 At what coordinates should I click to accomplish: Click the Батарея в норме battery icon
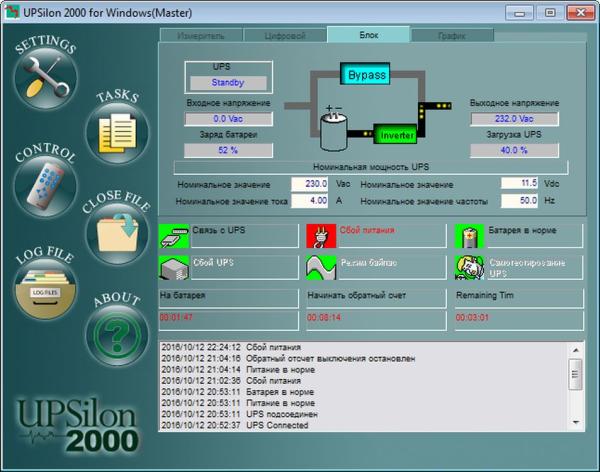click(x=470, y=236)
